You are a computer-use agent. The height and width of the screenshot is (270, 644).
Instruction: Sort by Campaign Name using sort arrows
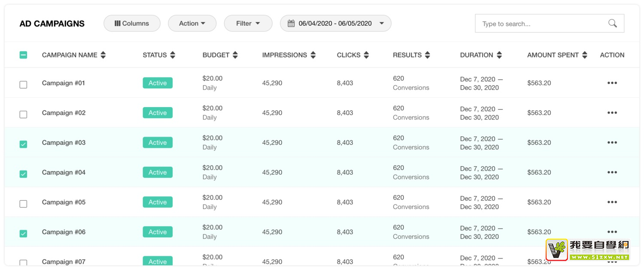[x=103, y=55]
